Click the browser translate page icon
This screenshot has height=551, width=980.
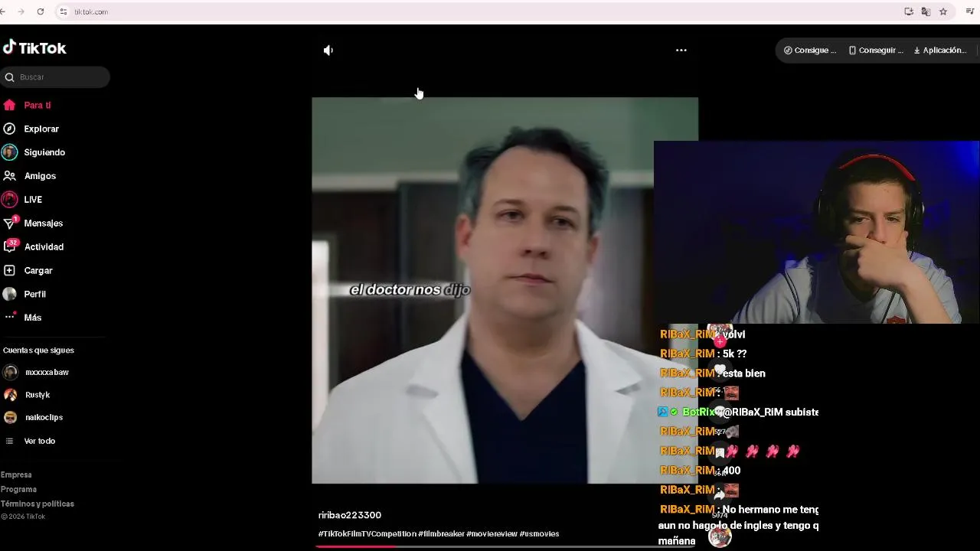926,11
